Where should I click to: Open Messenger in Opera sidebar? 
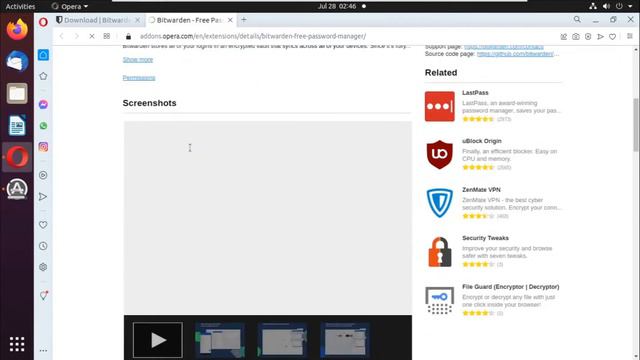click(x=43, y=104)
